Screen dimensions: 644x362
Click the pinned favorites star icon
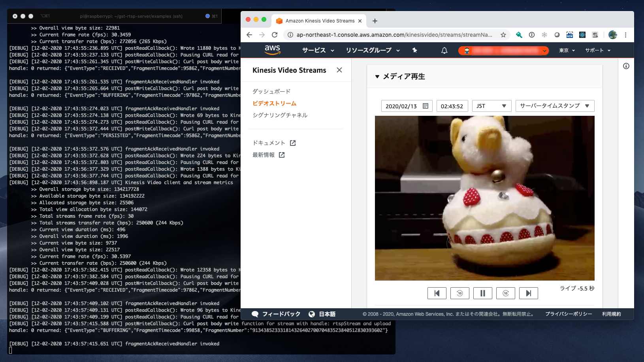click(x=414, y=50)
